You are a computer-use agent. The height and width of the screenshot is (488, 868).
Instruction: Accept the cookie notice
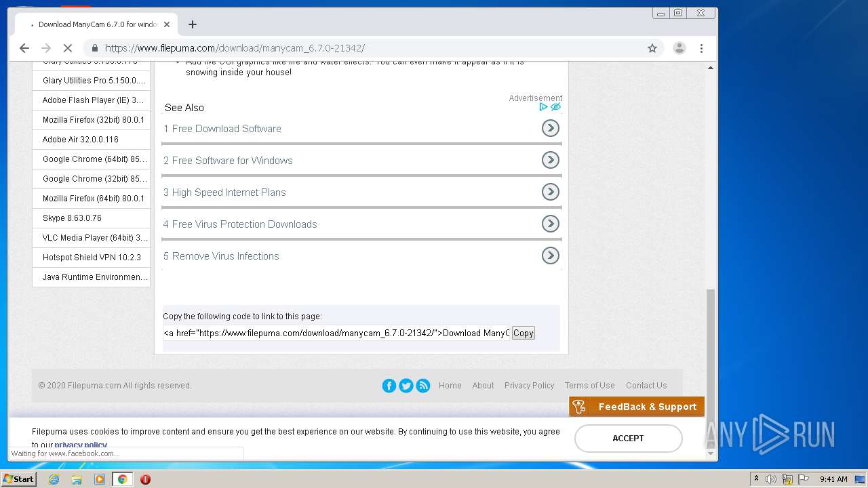[628, 439]
